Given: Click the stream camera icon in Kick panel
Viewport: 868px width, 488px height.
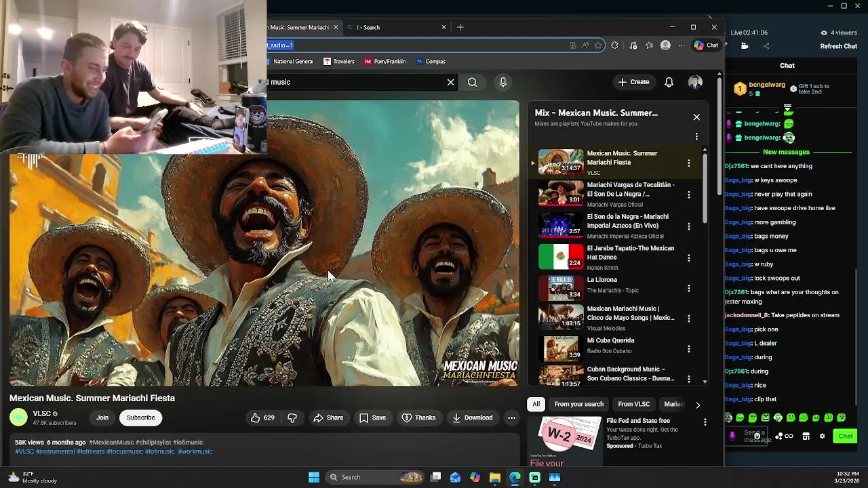Looking at the screenshot, I should pos(745,46).
